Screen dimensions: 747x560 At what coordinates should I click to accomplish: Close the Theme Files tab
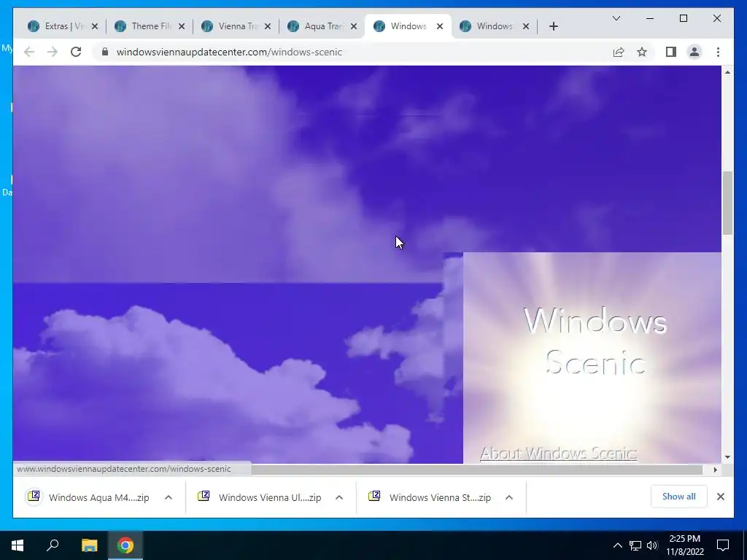click(x=182, y=26)
